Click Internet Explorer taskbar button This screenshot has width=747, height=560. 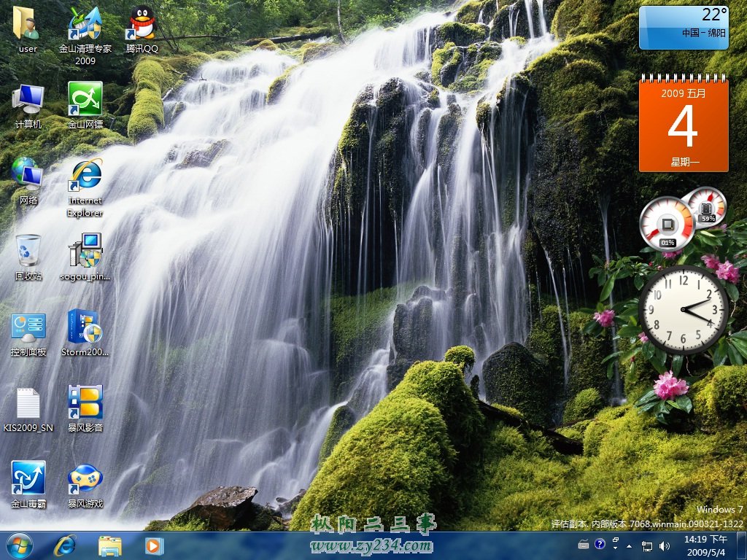click(x=65, y=545)
